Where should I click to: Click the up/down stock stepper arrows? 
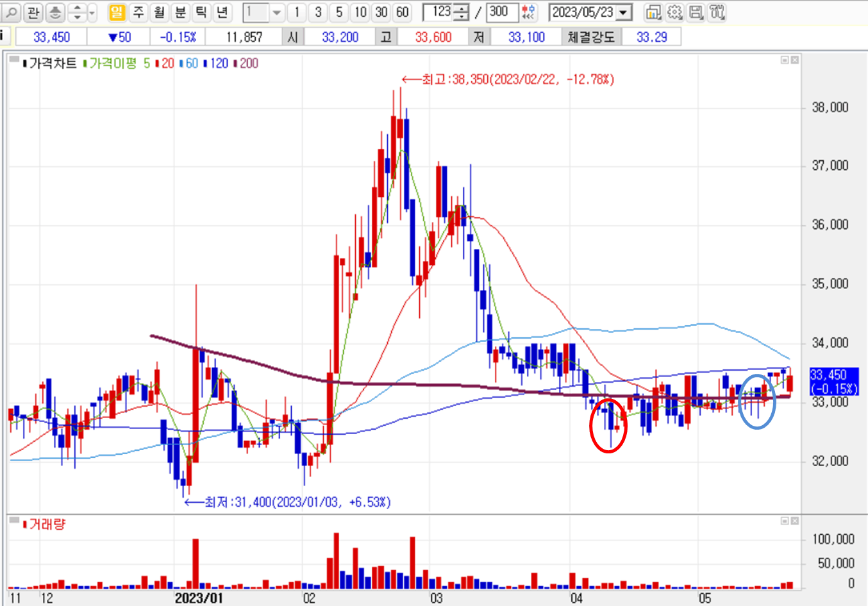click(x=78, y=12)
